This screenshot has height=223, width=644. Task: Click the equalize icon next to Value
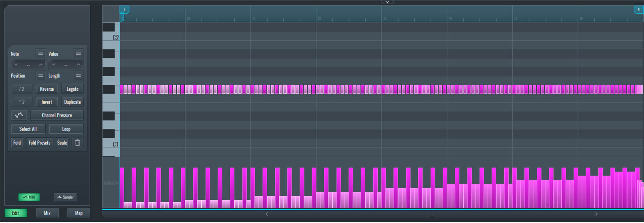(x=78, y=54)
